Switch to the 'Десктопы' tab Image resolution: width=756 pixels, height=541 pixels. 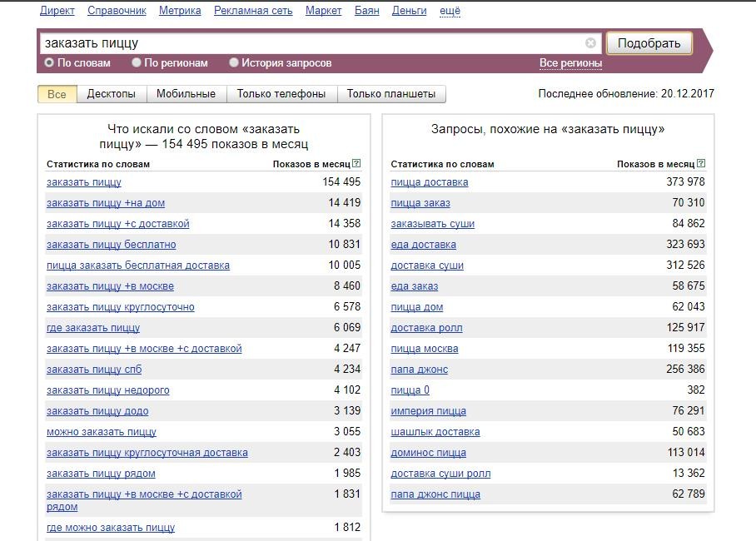112,94
